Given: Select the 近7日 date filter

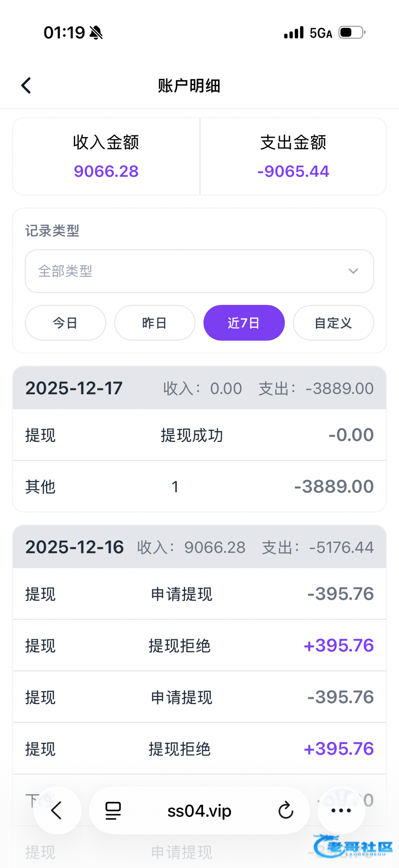Looking at the screenshot, I should 244,323.
